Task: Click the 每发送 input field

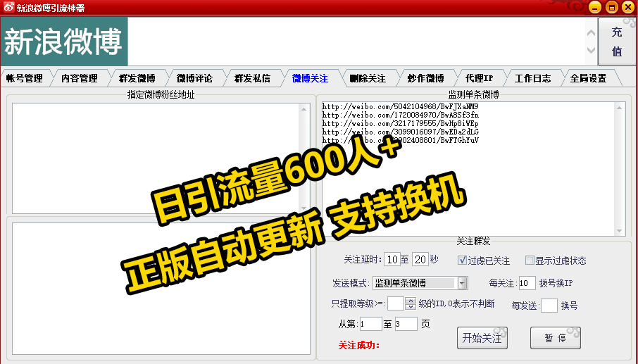Action: click(549, 306)
